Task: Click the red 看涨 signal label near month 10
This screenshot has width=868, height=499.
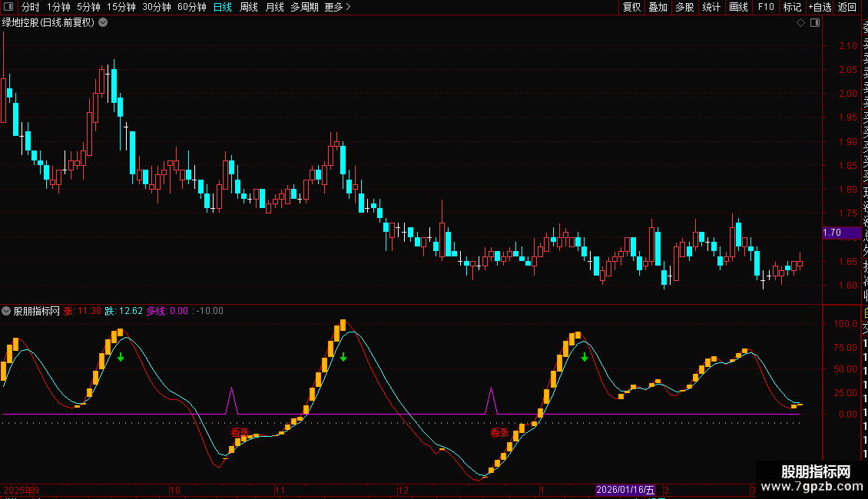Action: [240, 432]
